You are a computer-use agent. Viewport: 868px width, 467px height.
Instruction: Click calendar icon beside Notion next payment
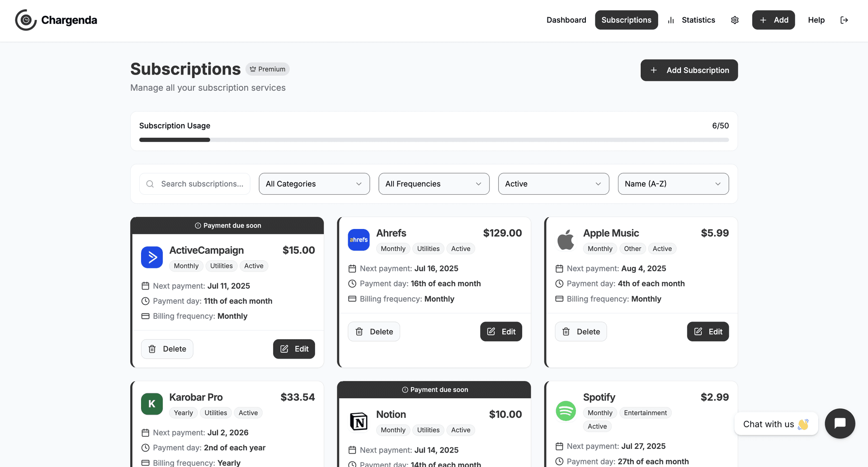(x=352, y=450)
